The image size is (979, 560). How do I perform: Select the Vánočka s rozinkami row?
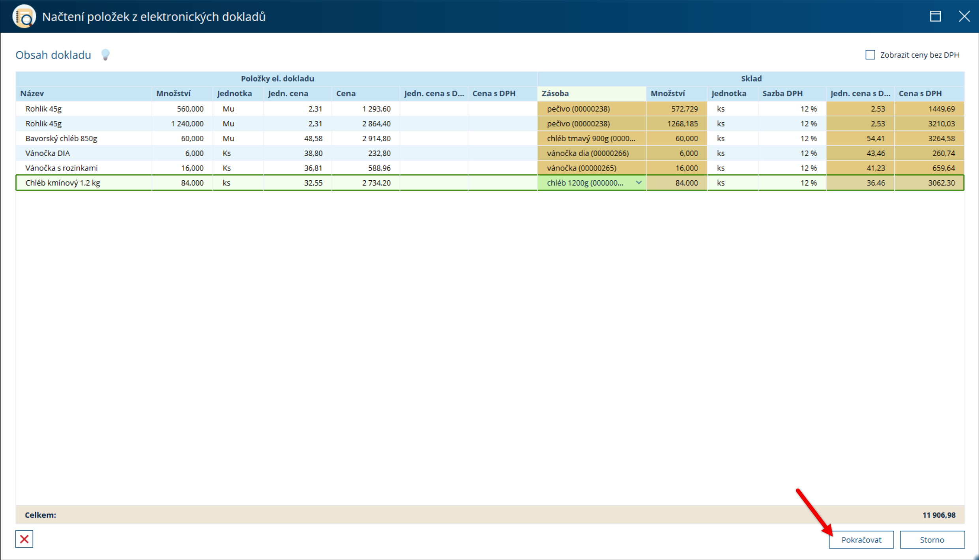point(62,168)
